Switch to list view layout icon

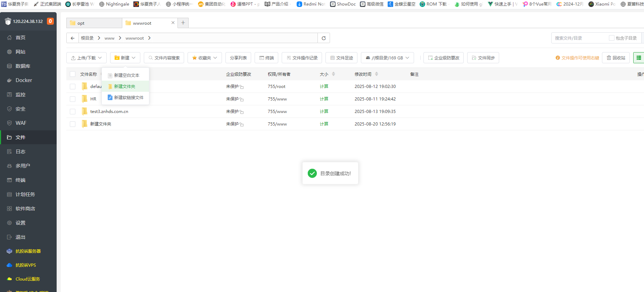[638, 58]
